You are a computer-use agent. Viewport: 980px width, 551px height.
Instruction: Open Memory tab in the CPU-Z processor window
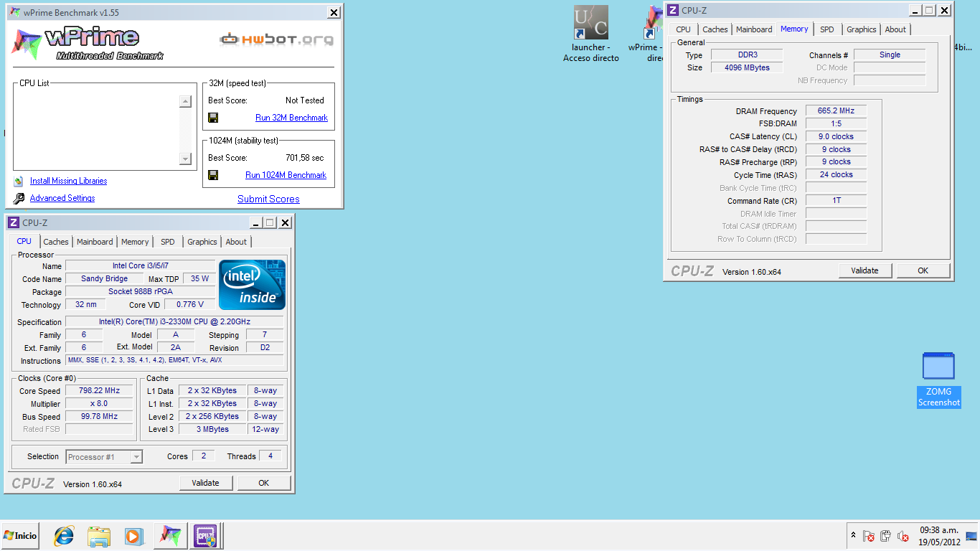point(135,242)
